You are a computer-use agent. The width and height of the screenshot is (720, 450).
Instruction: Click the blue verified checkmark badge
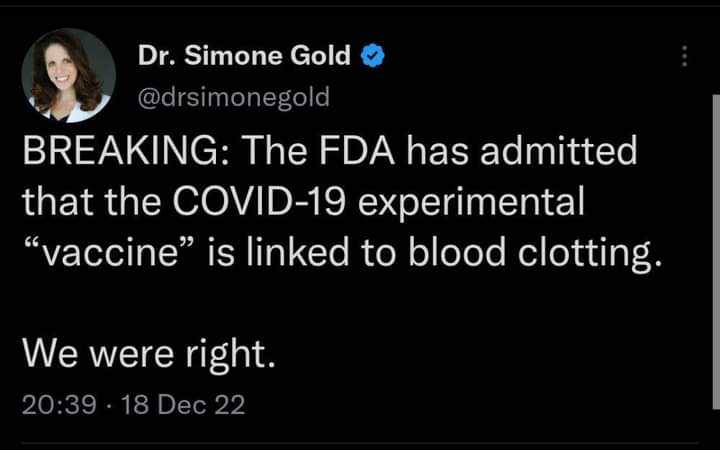[372, 56]
